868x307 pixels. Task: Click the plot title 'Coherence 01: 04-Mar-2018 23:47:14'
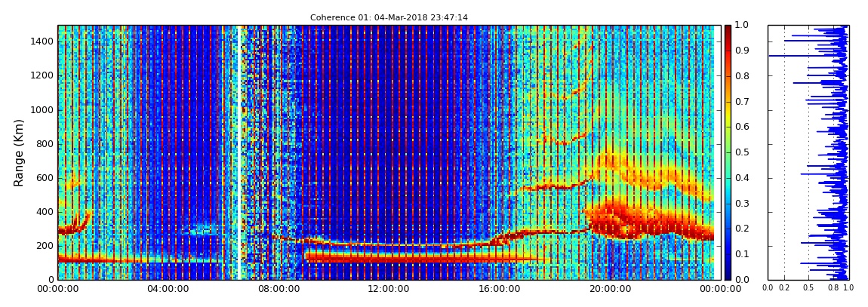(389, 17)
